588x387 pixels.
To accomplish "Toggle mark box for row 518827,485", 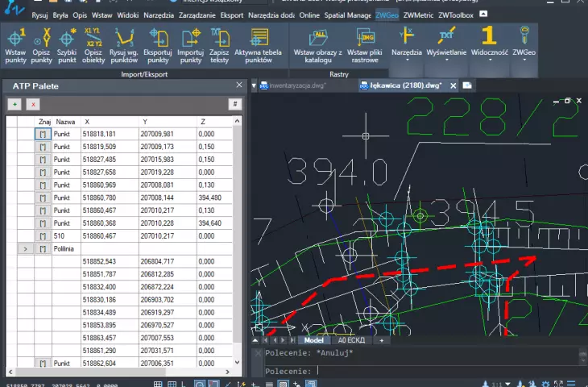I will pos(43,160).
